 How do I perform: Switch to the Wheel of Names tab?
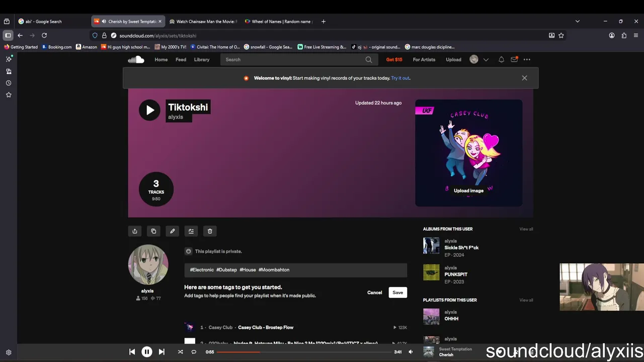click(x=278, y=22)
